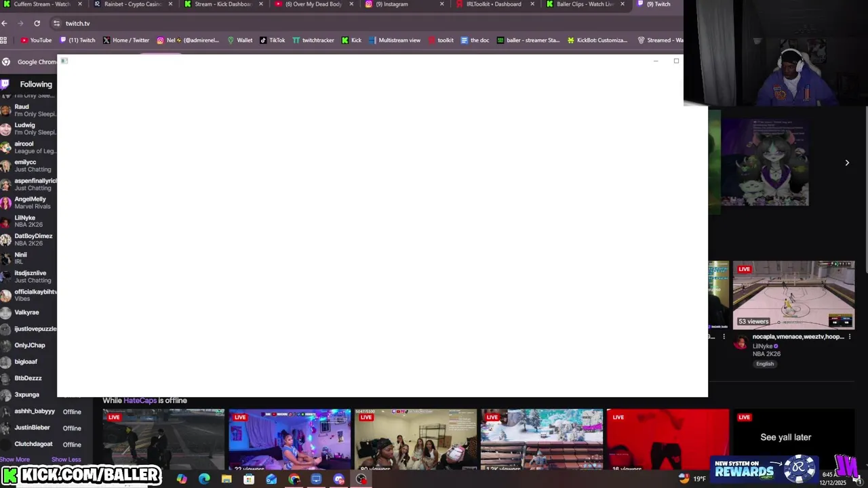Image resolution: width=868 pixels, height=488 pixels.
Task: Open the 19°F weather widget on taskbar
Action: coord(692,479)
